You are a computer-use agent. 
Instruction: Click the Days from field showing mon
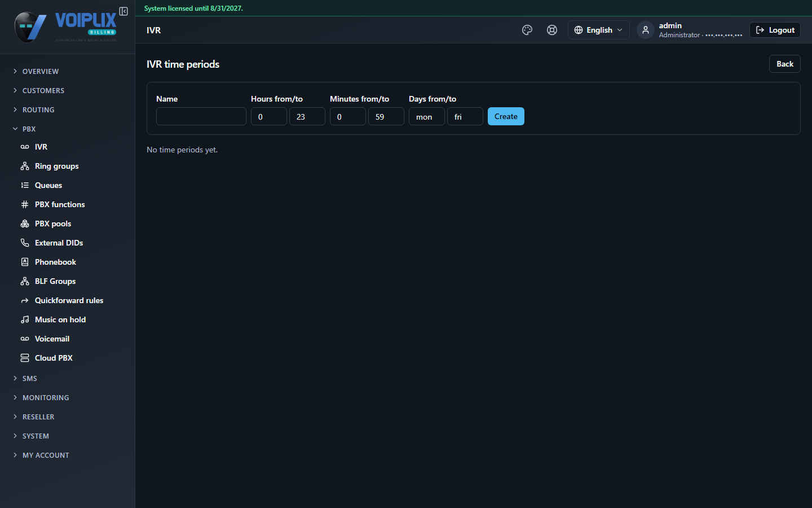pyautogui.click(x=427, y=116)
